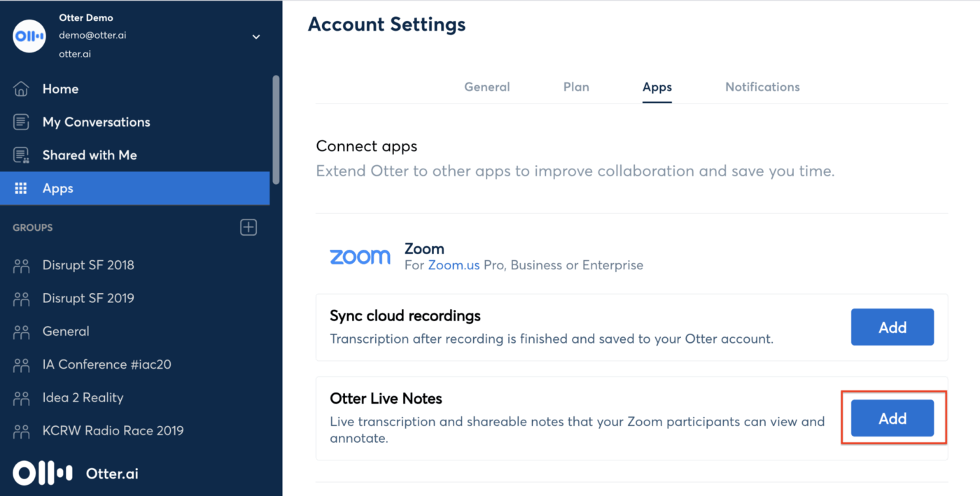
Task: Switch to the Plan tab
Action: [x=576, y=87]
